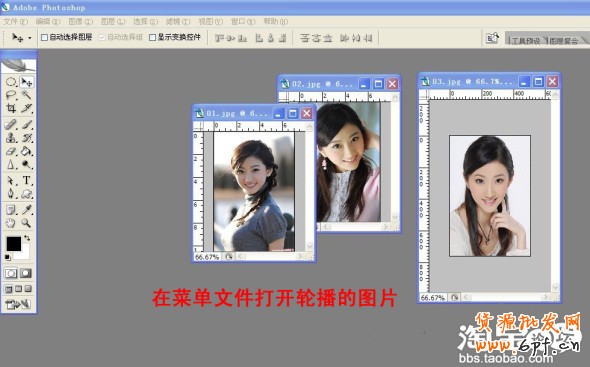This screenshot has width=590, height=367.
Task: Select the Eraser tool
Action: [11, 151]
